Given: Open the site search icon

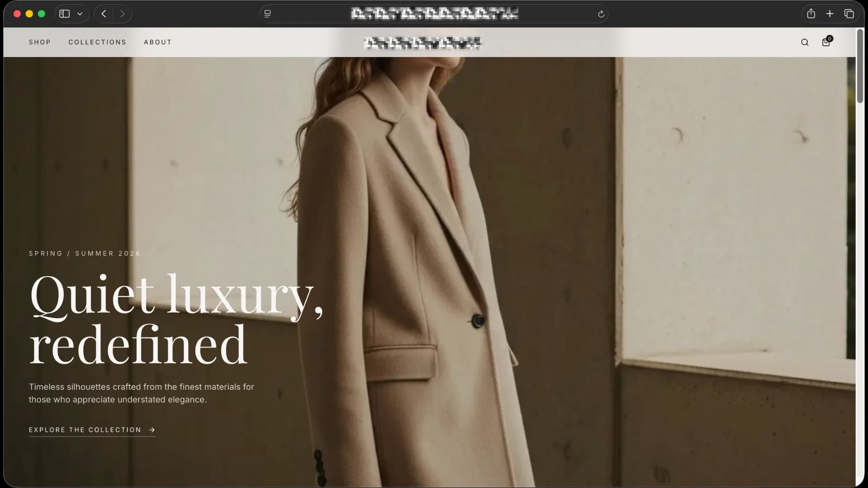Looking at the screenshot, I should (805, 42).
